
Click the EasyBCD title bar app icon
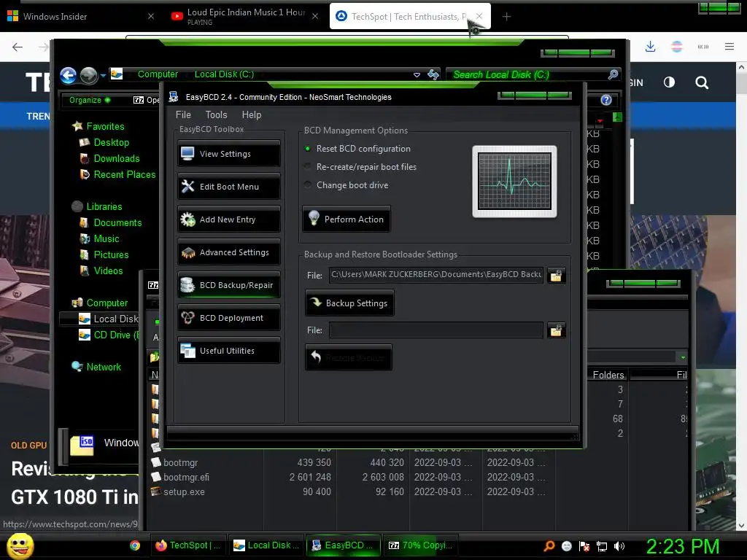[174, 97]
